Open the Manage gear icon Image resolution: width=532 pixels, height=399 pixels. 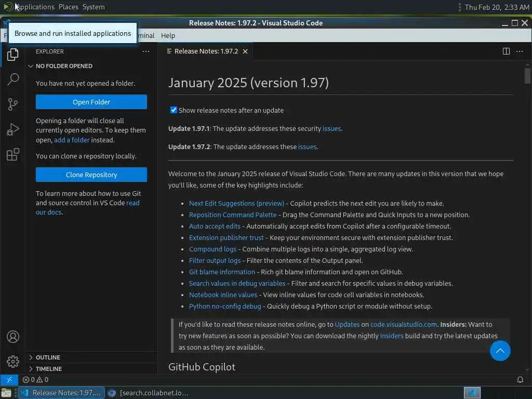click(x=12, y=362)
